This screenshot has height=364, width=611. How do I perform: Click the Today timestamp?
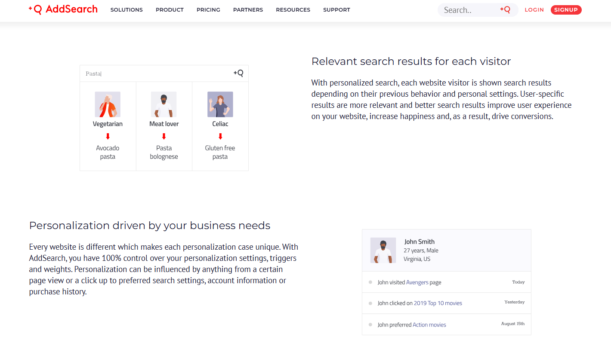click(x=518, y=282)
